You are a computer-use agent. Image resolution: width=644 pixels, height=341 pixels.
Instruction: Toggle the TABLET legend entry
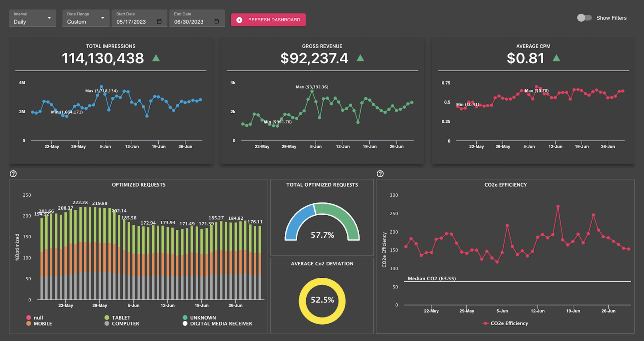pyautogui.click(x=117, y=318)
